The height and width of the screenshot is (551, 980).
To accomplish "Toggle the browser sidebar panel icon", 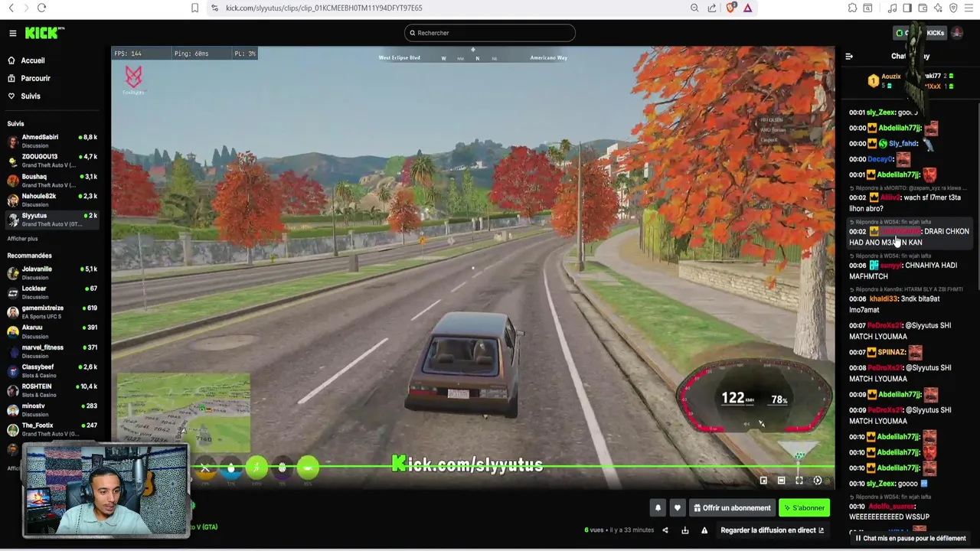I will pyautogui.click(x=907, y=8).
